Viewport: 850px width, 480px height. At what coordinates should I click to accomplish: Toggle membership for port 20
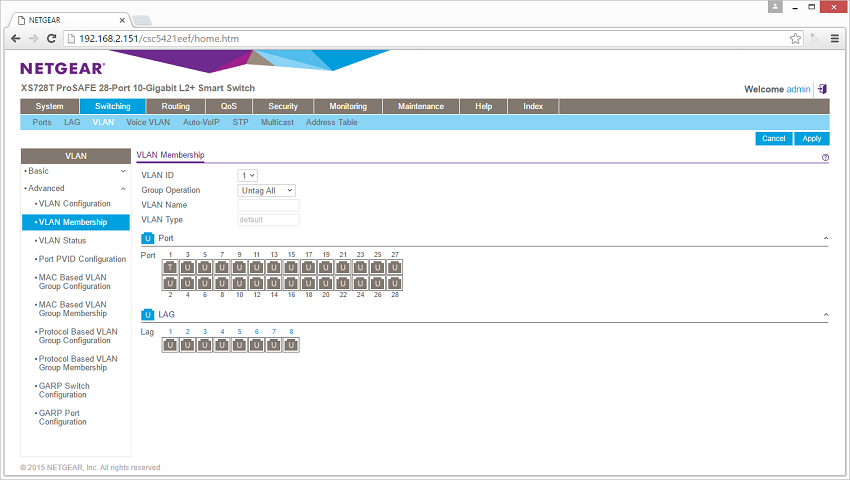(x=326, y=283)
